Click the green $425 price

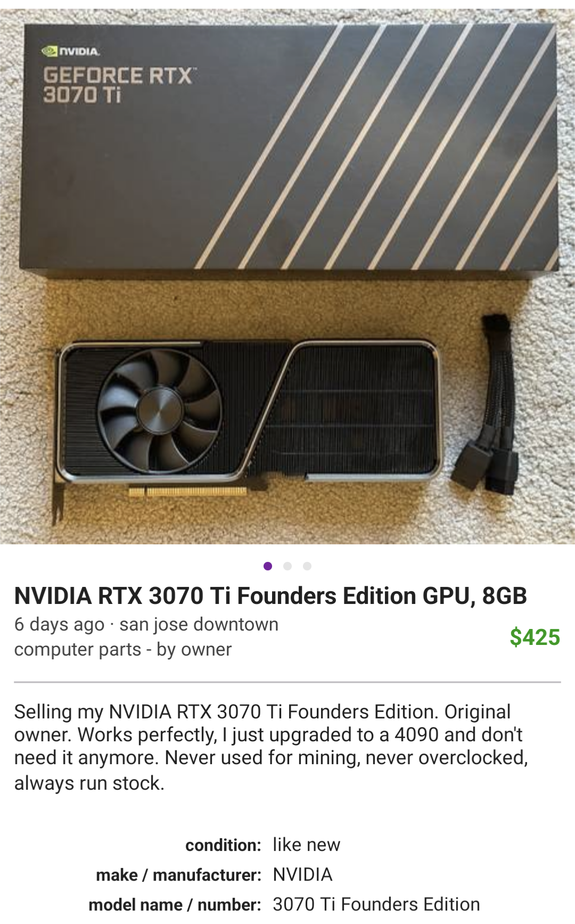tap(535, 637)
